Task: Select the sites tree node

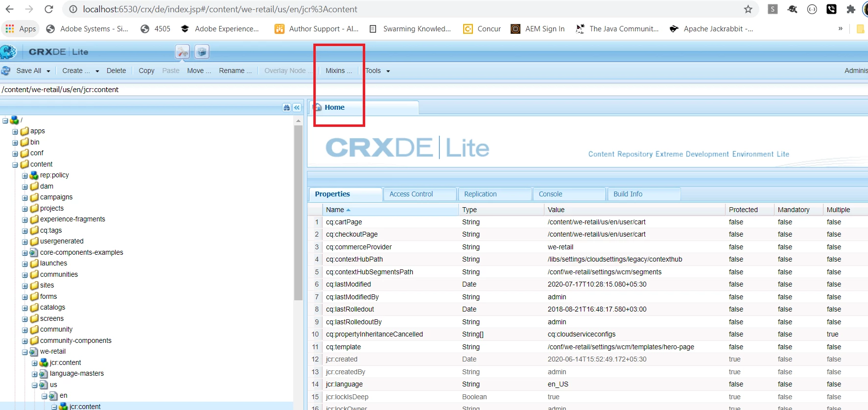Action: tap(47, 286)
